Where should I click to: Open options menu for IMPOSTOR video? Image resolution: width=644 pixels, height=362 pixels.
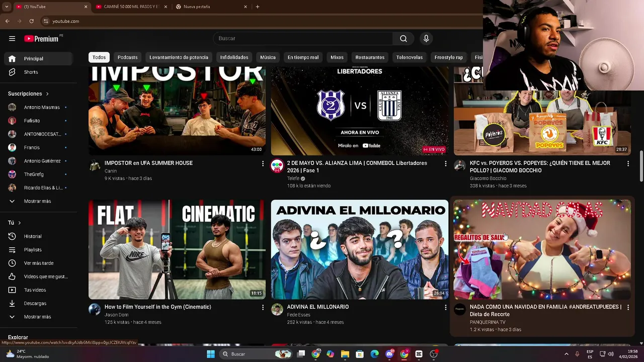click(x=263, y=163)
